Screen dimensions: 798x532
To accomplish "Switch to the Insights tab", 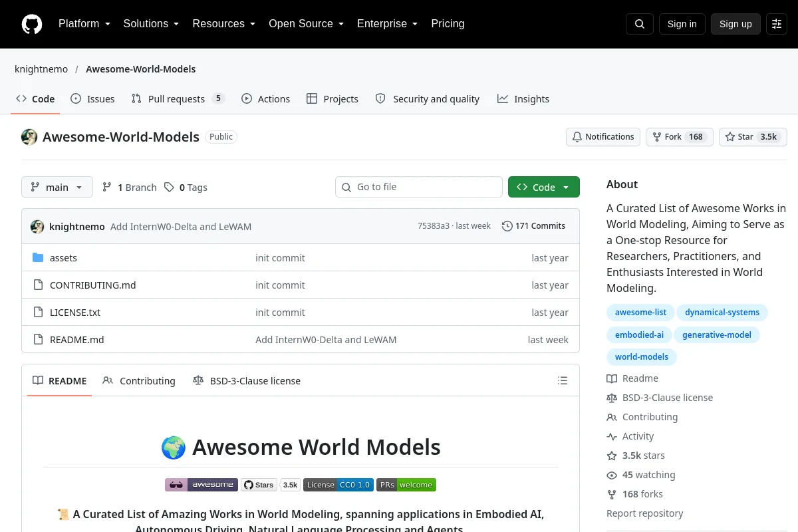I will (x=523, y=99).
